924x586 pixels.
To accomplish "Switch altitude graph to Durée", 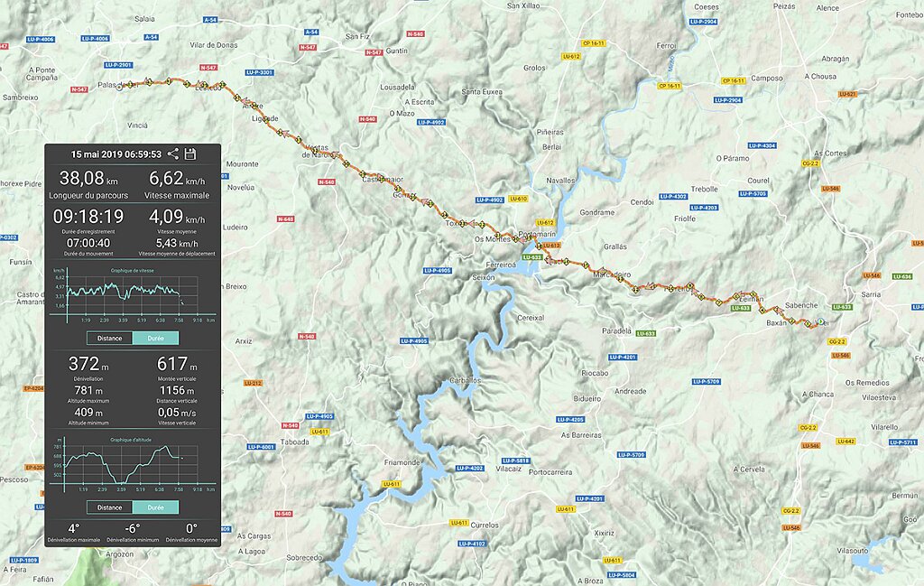I will point(155,507).
